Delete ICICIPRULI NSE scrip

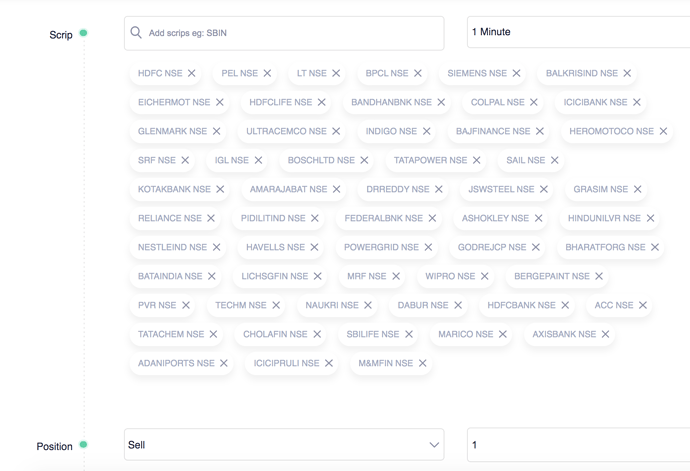[329, 363]
